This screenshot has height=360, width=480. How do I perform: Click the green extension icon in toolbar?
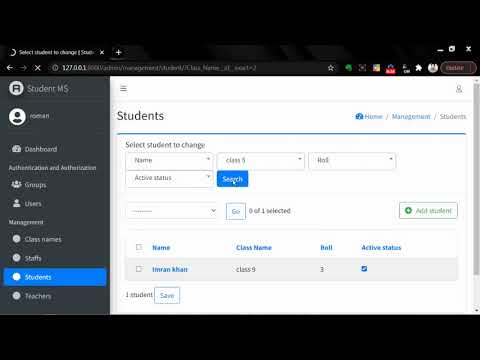348,68
